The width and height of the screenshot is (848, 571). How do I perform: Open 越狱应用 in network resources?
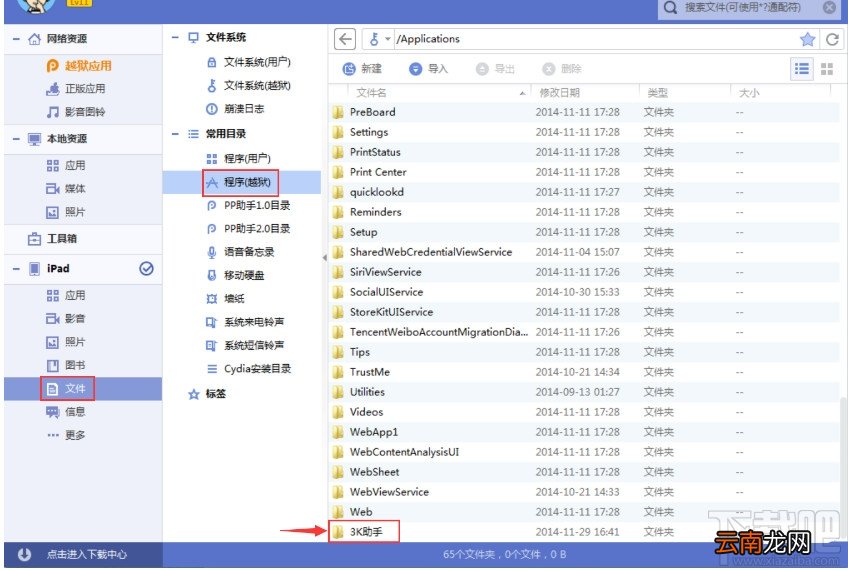79,66
